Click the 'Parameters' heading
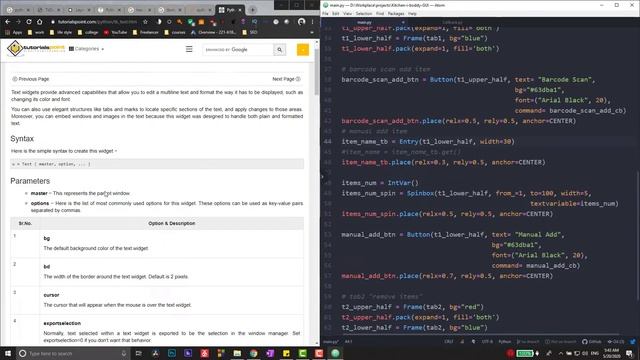Viewport: 640px width, 360px height. pyautogui.click(x=30, y=181)
